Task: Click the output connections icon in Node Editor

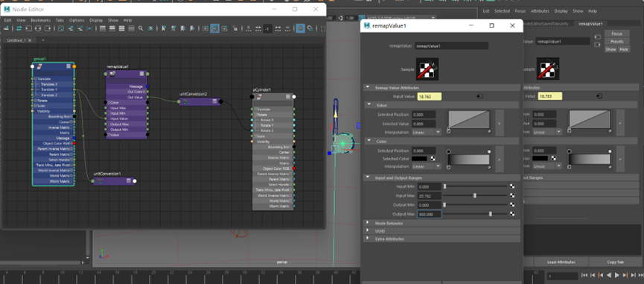Action: pyautogui.click(x=48, y=28)
